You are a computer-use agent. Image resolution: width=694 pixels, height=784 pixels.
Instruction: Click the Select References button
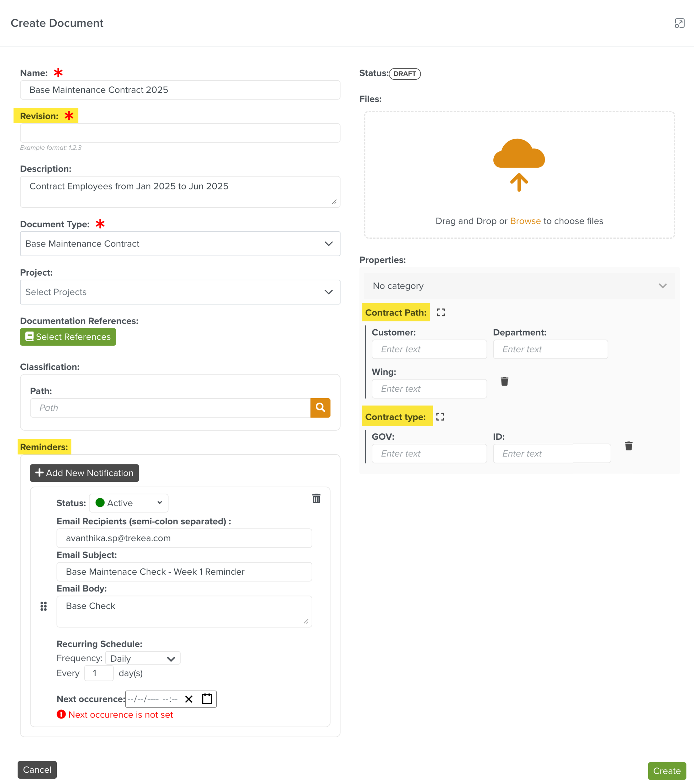point(68,337)
